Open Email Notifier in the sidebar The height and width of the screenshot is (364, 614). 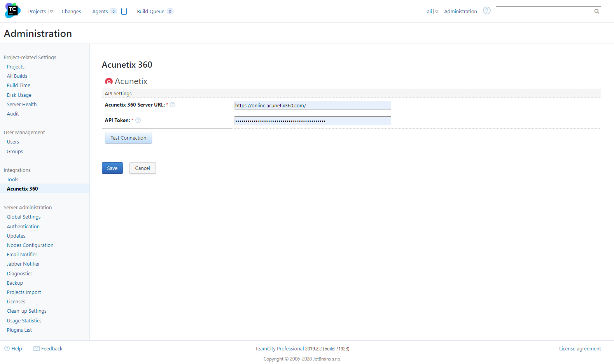click(x=22, y=254)
